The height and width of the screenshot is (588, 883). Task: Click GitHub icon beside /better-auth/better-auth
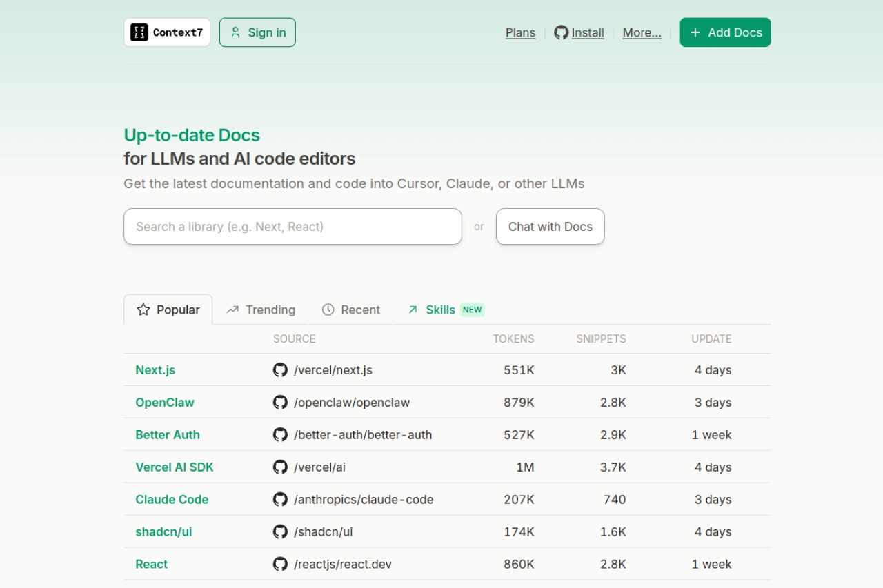280,435
